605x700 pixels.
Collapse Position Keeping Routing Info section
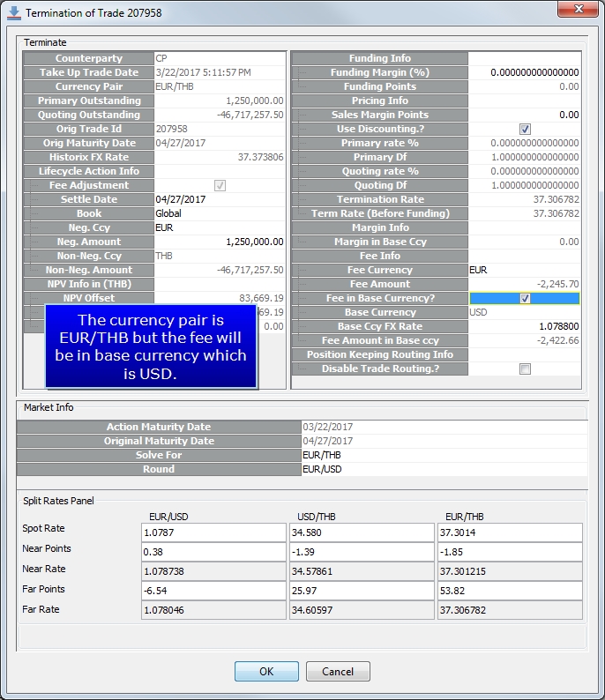click(x=380, y=354)
